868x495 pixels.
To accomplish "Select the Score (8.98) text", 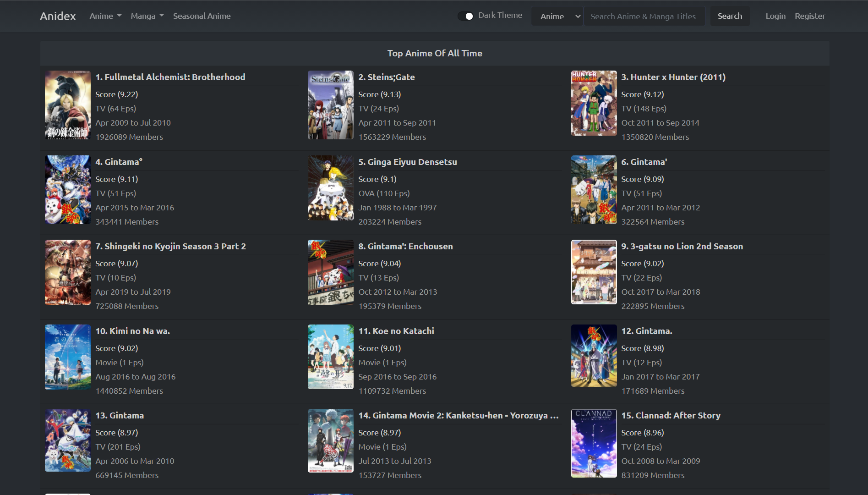I will tap(642, 348).
